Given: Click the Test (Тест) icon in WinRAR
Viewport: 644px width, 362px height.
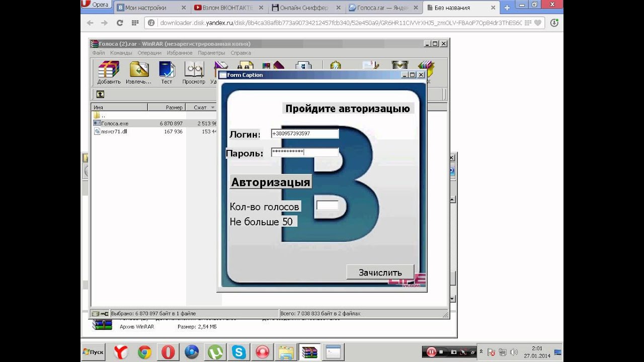Looking at the screenshot, I should click(x=167, y=73).
